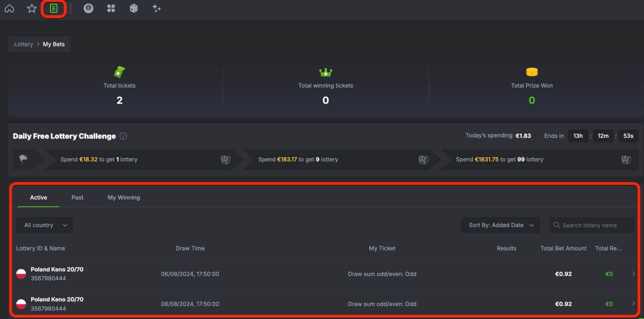
Task: Open the My Bets ticket icon
Action: coord(54,8)
